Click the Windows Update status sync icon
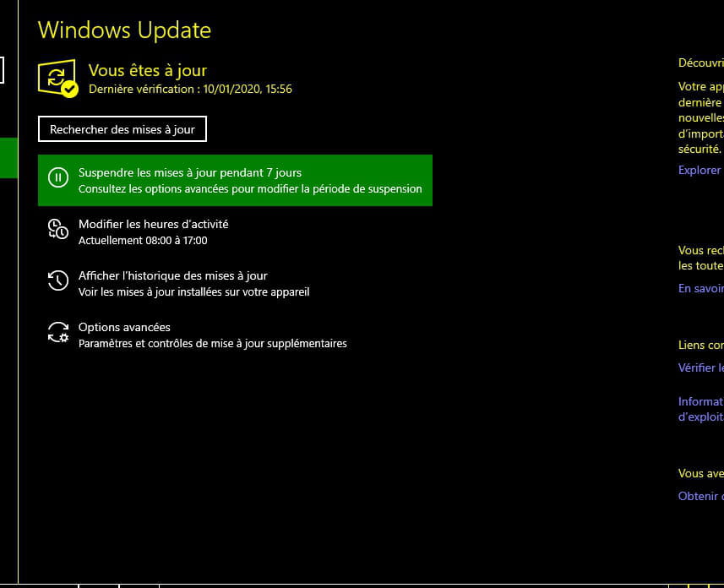This screenshot has height=588, width=724. (58, 78)
